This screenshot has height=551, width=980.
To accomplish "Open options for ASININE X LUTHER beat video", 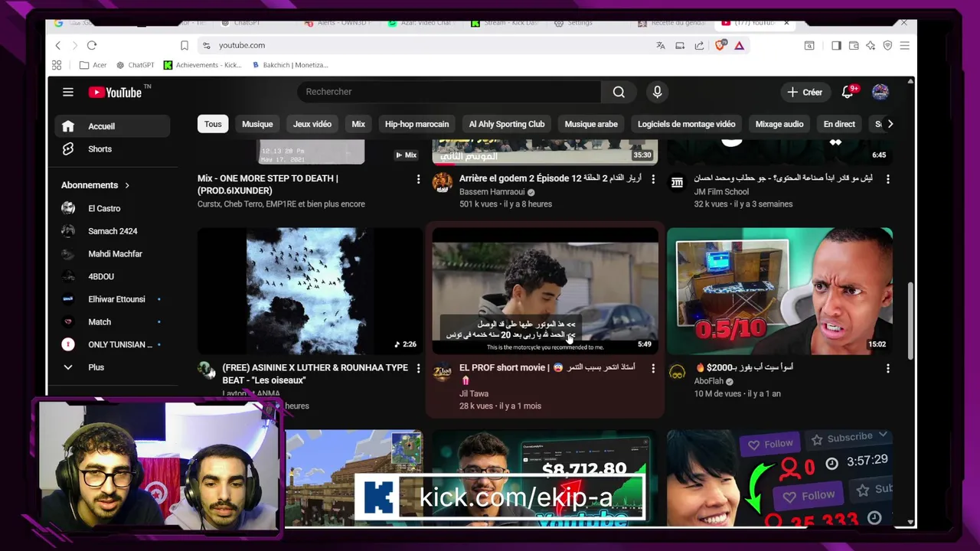I will [x=418, y=368].
